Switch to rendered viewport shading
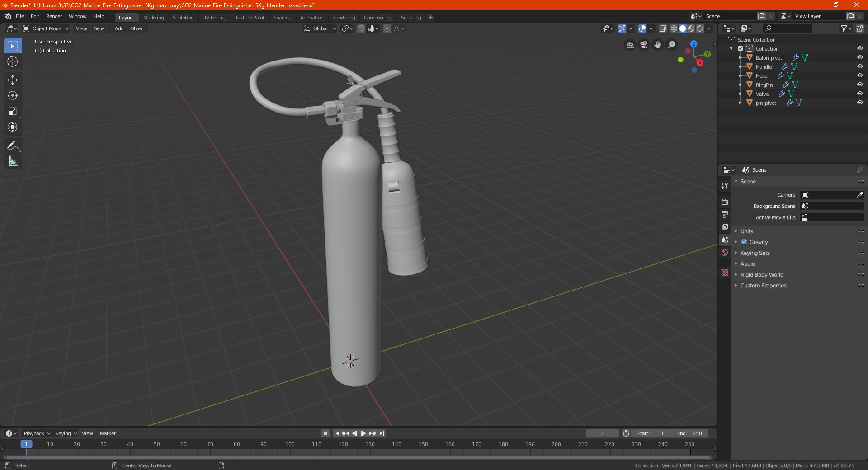This screenshot has height=470, width=868. (x=700, y=28)
